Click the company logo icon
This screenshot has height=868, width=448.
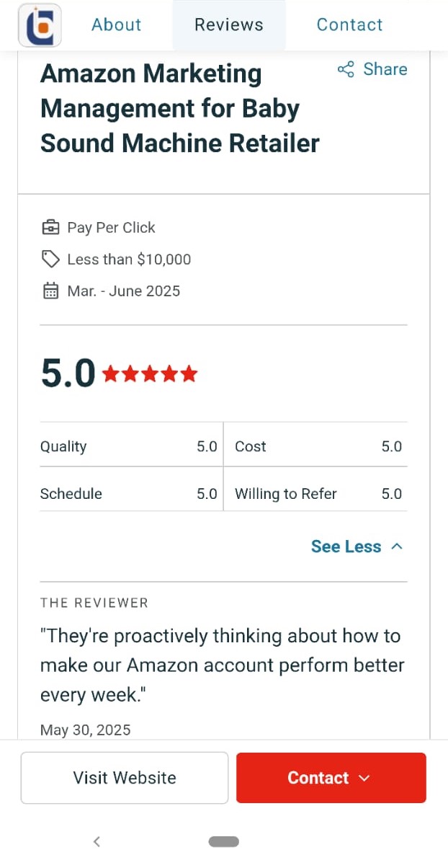(x=40, y=25)
